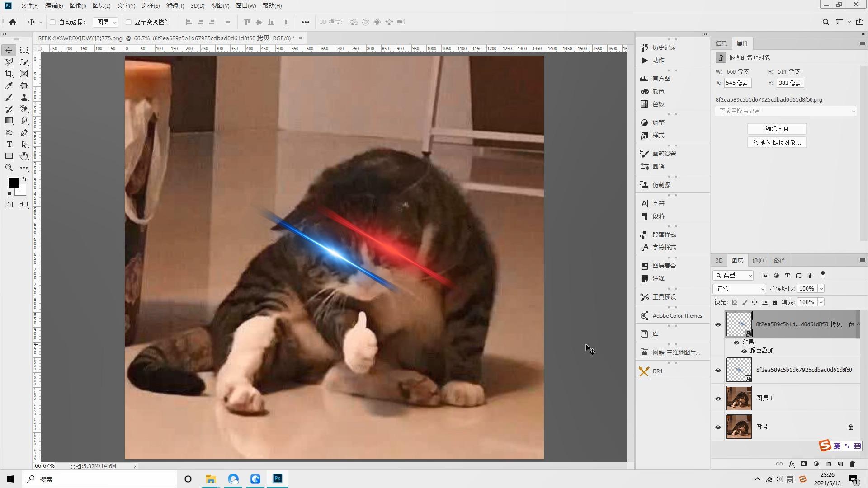Viewport: 868px width, 488px height.
Task: Toggle visibility of 颜色叠加 effect
Action: tap(744, 351)
